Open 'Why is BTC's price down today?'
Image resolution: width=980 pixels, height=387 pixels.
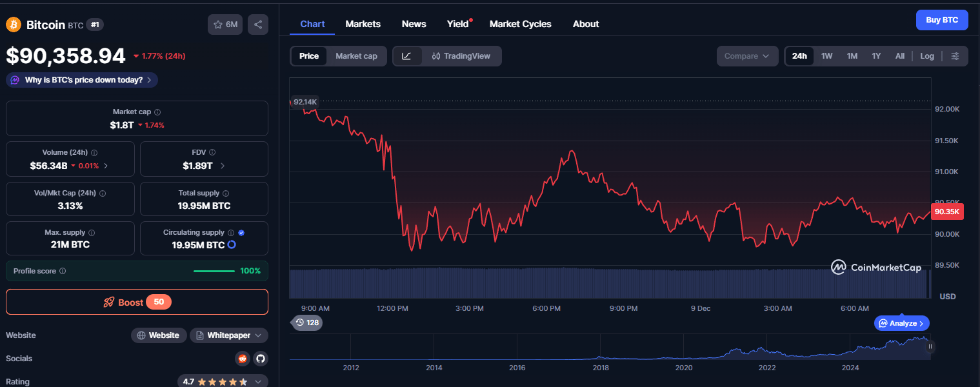coord(82,80)
